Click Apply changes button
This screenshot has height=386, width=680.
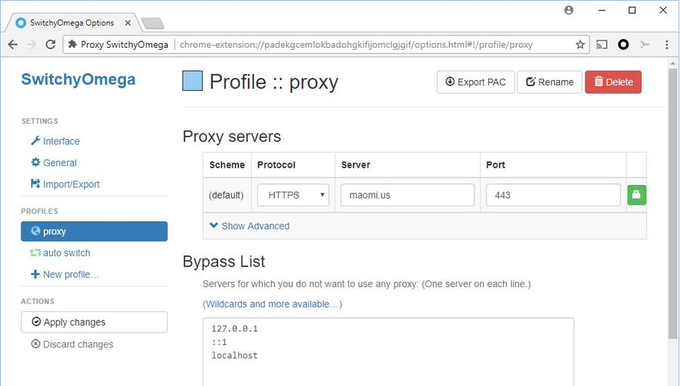click(x=94, y=322)
